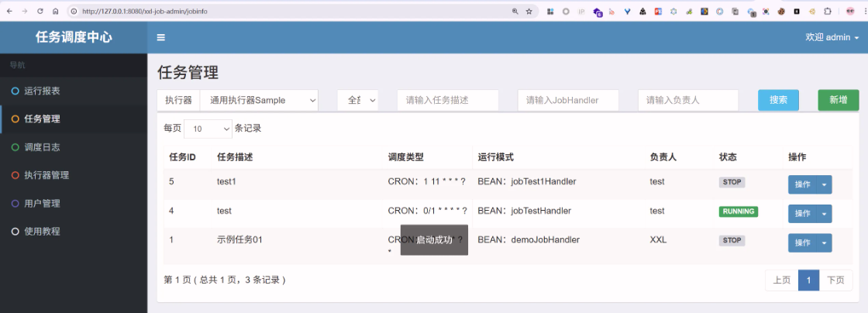Open the executor dropdown 通用执行器Sample
This screenshot has width=868, height=313.
pyautogui.click(x=259, y=100)
